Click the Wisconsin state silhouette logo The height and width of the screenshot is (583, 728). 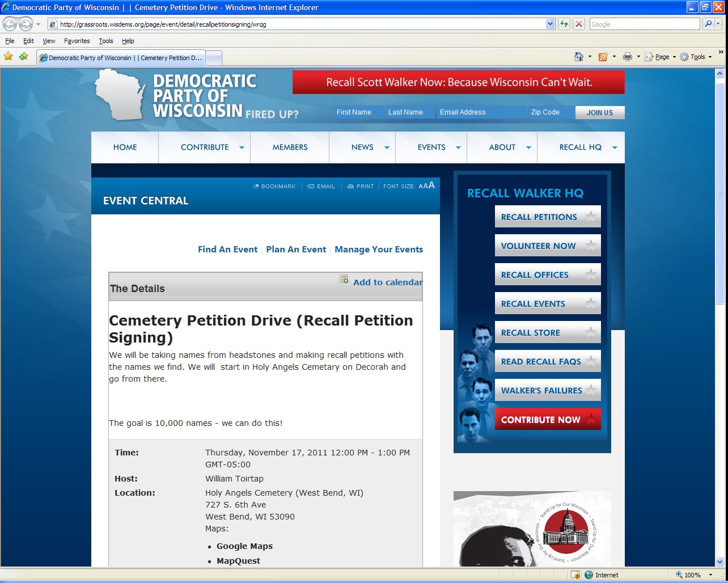point(119,95)
